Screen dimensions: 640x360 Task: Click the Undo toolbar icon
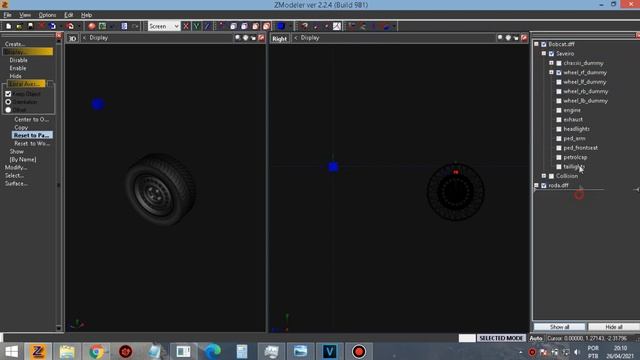[x=53, y=26]
